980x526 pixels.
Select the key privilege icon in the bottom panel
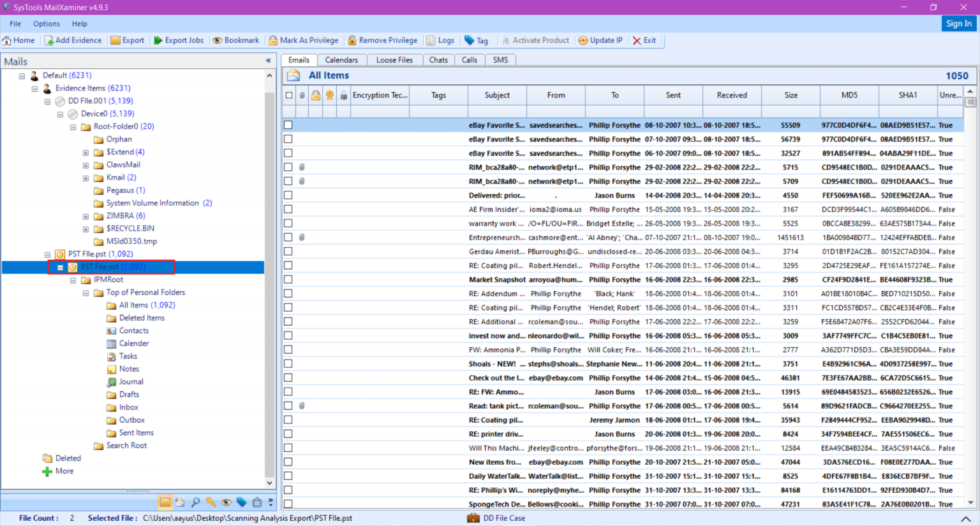point(211,502)
